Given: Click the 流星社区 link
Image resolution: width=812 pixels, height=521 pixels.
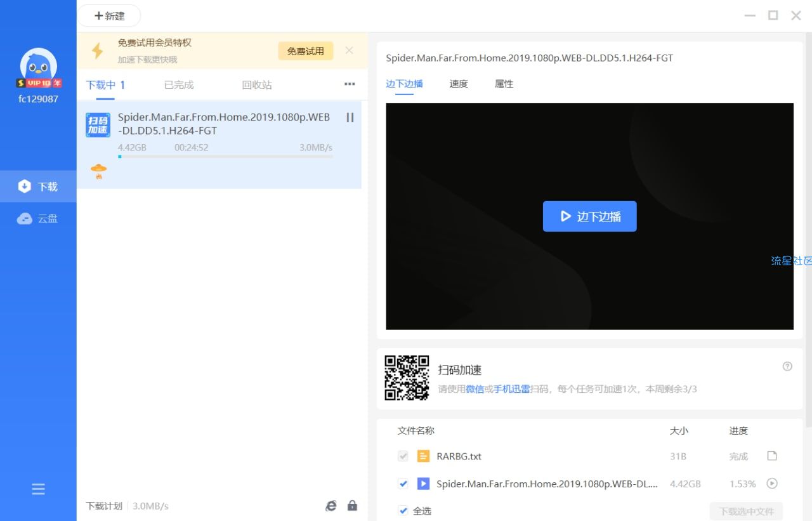Looking at the screenshot, I should point(791,261).
